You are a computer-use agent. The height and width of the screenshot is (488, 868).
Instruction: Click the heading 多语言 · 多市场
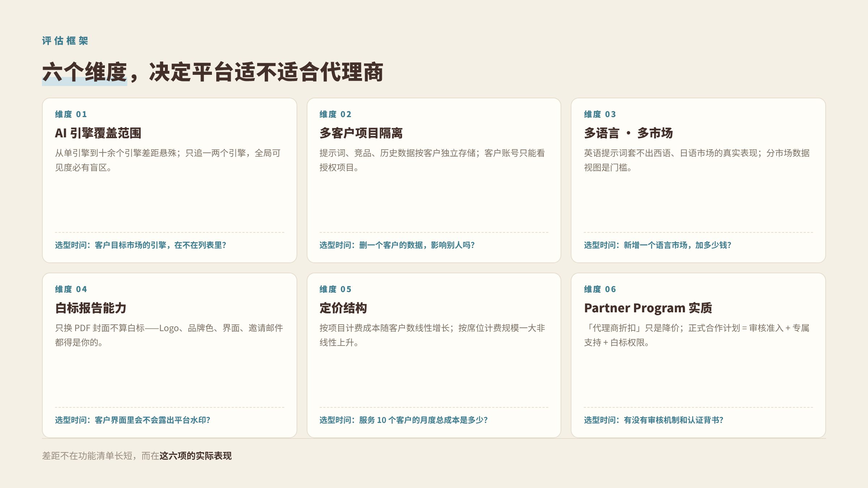tap(628, 133)
